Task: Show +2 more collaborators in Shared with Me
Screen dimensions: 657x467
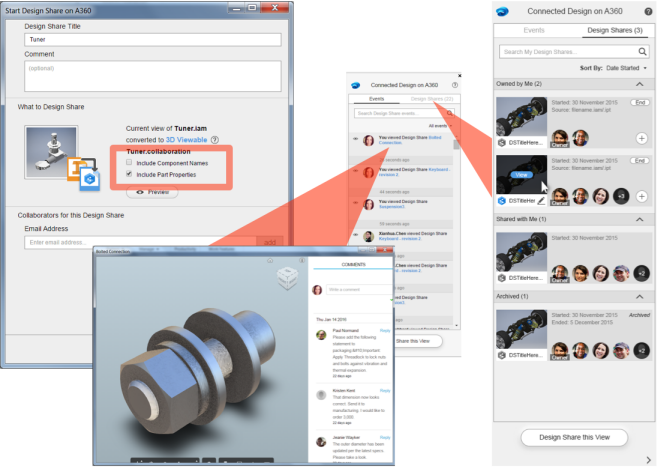Action: tap(641, 273)
